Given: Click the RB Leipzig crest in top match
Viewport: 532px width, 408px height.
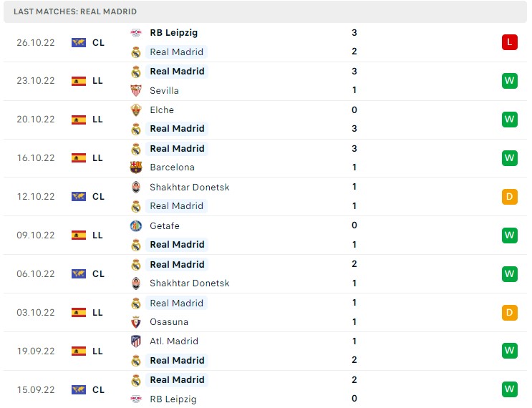Looking at the screenshot, I should pyautogui.click(x=136, y=33).
